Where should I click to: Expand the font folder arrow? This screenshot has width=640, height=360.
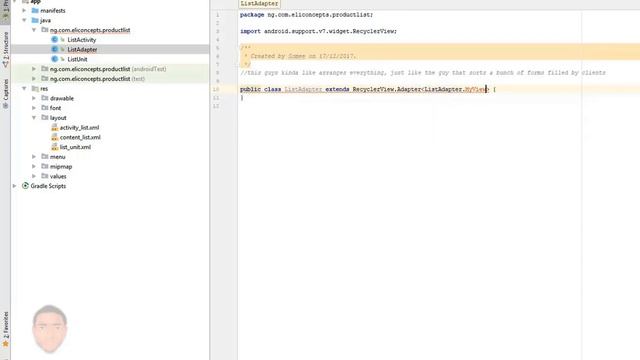point(34,108)
